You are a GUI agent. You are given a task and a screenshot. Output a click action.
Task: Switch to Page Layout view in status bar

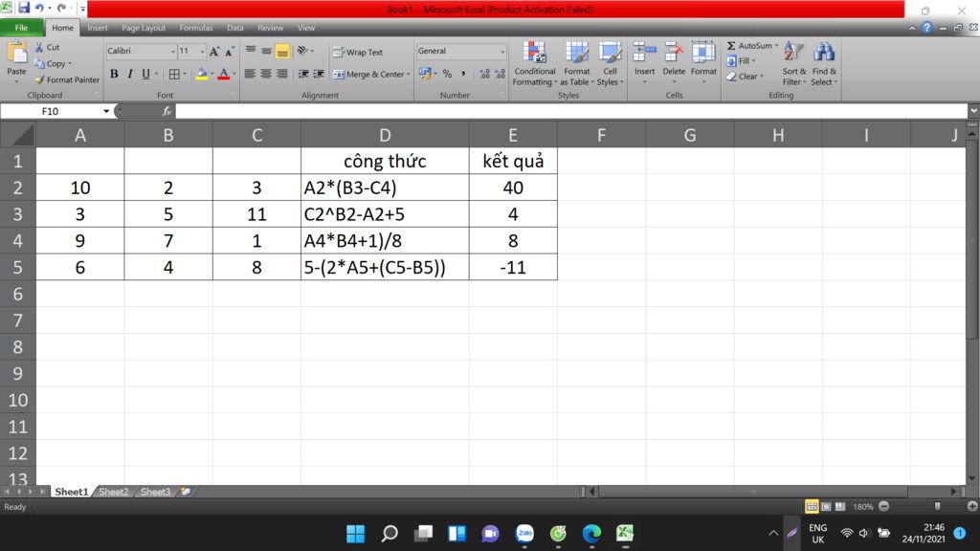coord(826,507)
